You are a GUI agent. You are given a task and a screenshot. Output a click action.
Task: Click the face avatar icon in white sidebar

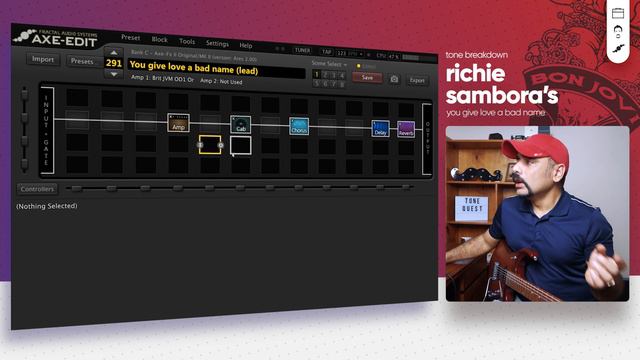click(x=618, y=31)
